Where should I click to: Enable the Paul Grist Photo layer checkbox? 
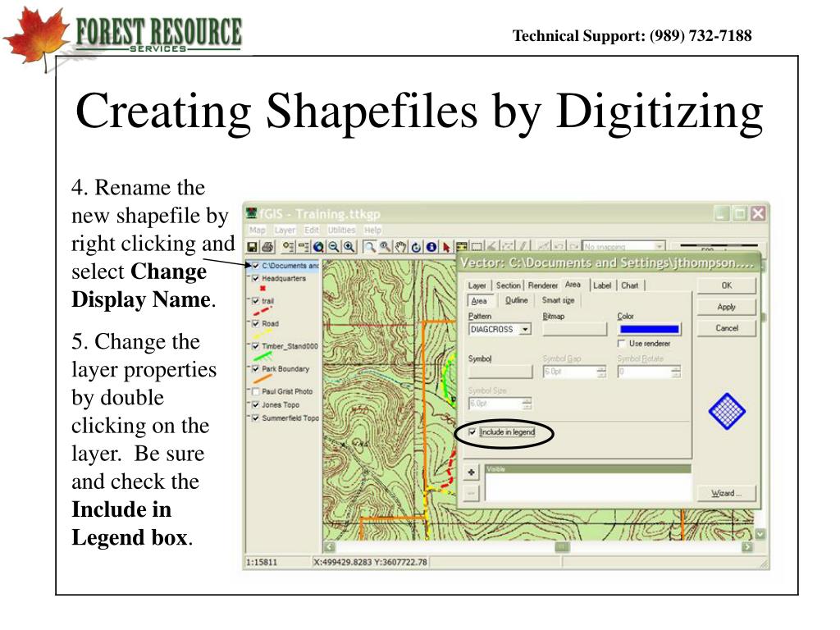pyautogui.click(x=256, y=391)
